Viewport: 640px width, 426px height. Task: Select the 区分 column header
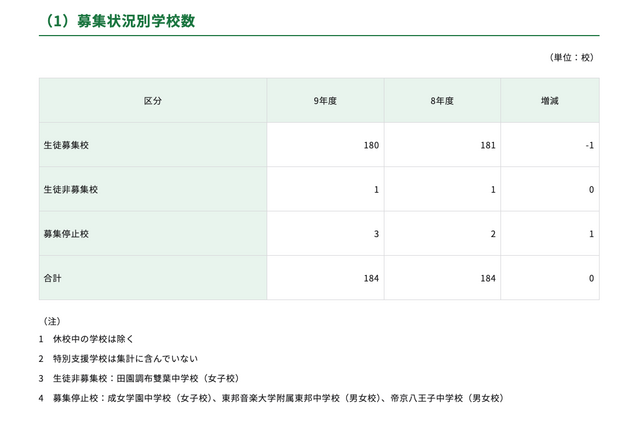point(153,101)
